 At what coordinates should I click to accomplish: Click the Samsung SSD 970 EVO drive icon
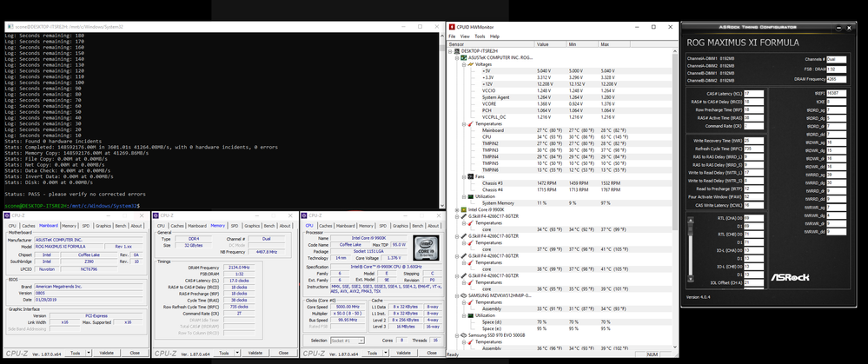click(x=464, y=335)
